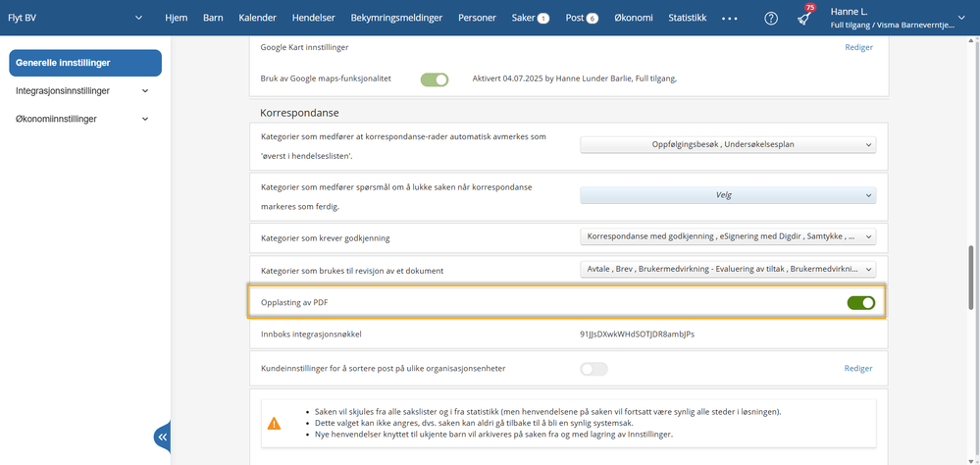Image resolution: width=980 pixels, height=465 pixels.
Task: Click the orange warning triangle icon
Action: (274, 424)
